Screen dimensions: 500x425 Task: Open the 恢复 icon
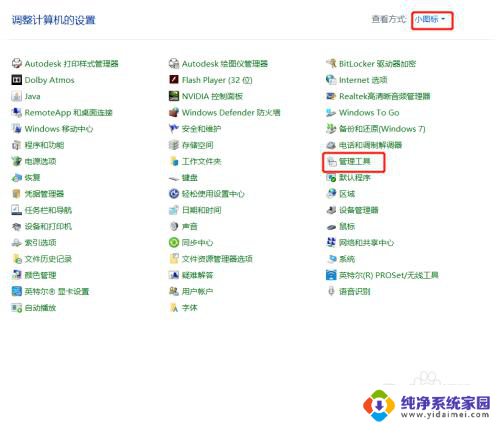click(x=17, y=177)
